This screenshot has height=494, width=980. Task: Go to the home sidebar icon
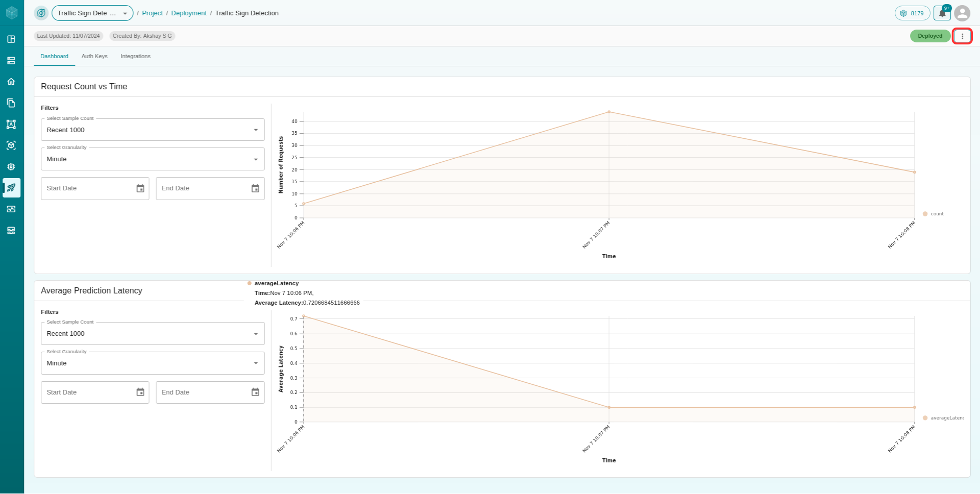click(11, 82)
